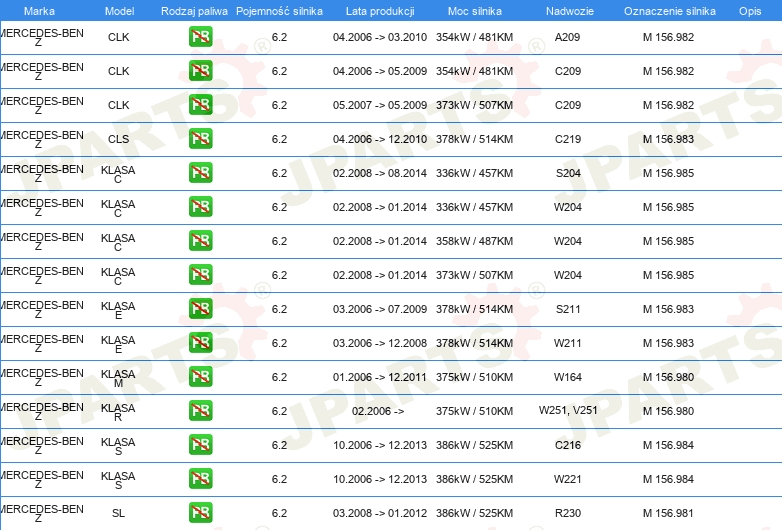Select body code R230 cell
782x530 pixels.
coord(568,513)
